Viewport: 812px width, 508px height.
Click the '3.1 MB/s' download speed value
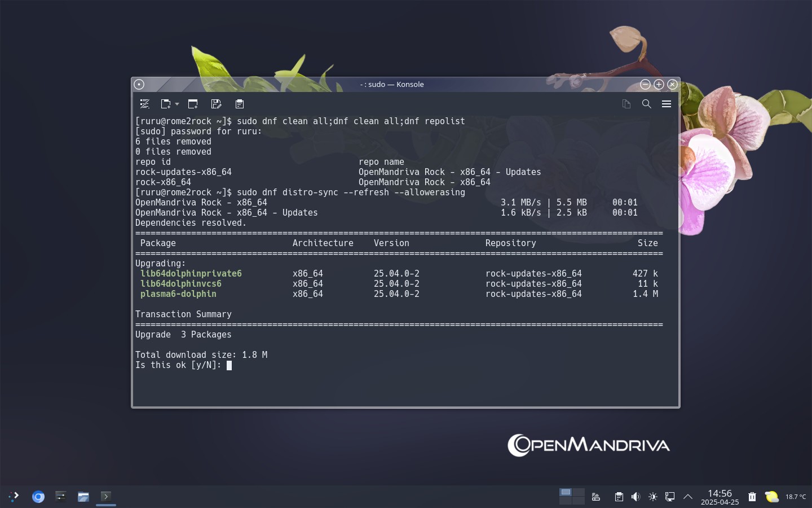[x=521, y=203]
